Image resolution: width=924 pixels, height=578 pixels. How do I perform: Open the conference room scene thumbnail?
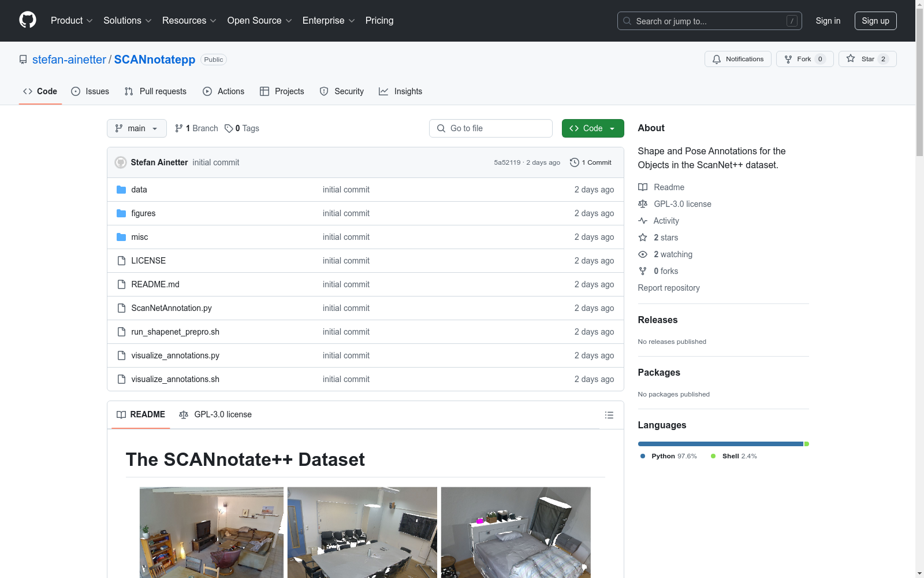[362, 532]
